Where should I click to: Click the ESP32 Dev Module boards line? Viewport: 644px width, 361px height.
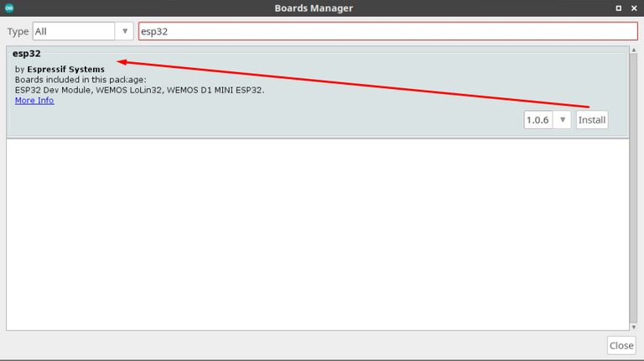point(140,90)
